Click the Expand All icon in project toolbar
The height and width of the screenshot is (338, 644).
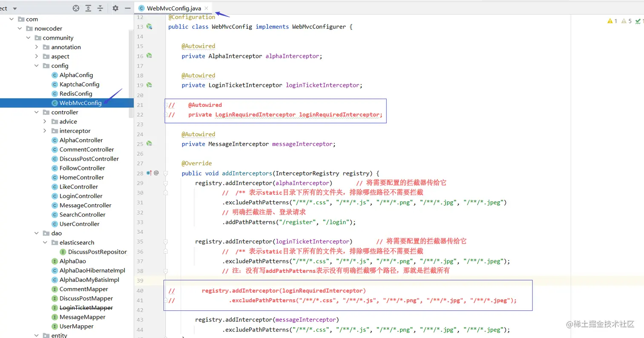coord(88,8)
